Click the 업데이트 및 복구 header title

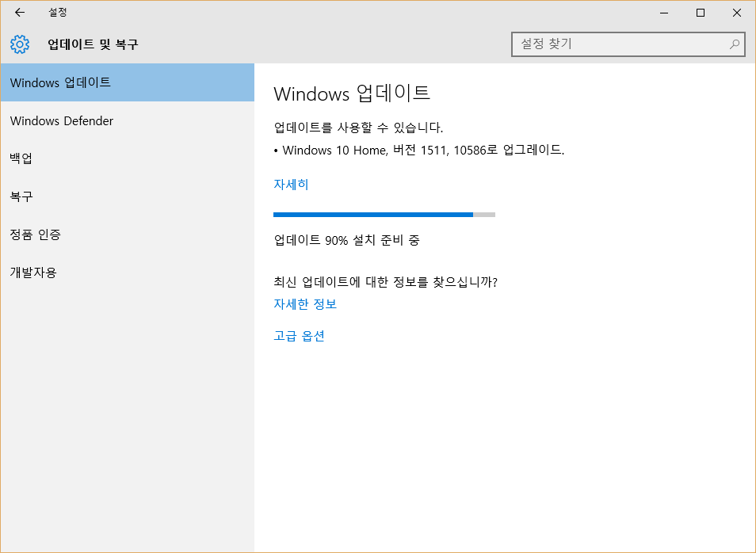[93, 44]
